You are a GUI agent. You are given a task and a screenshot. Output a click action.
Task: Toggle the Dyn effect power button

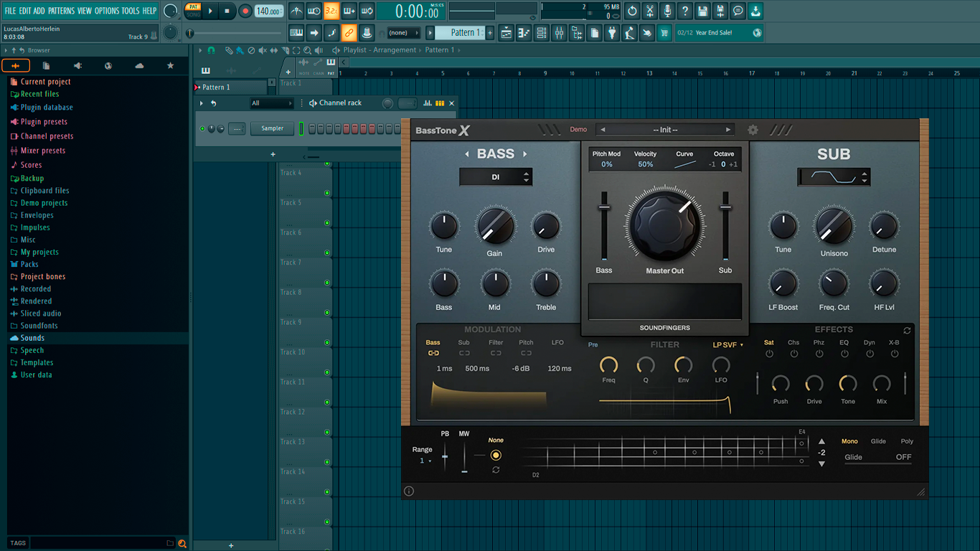[x=870, y=354]
